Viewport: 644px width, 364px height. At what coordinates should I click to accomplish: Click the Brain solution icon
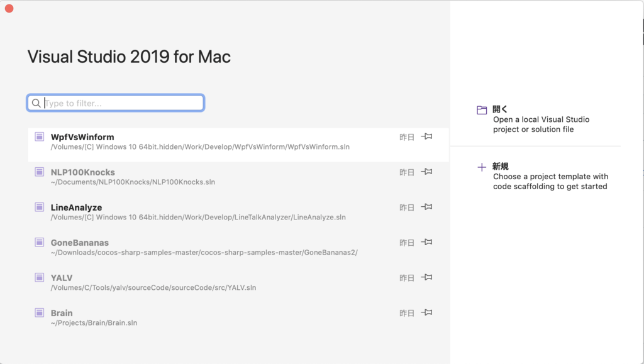click(x=40, y=313)
